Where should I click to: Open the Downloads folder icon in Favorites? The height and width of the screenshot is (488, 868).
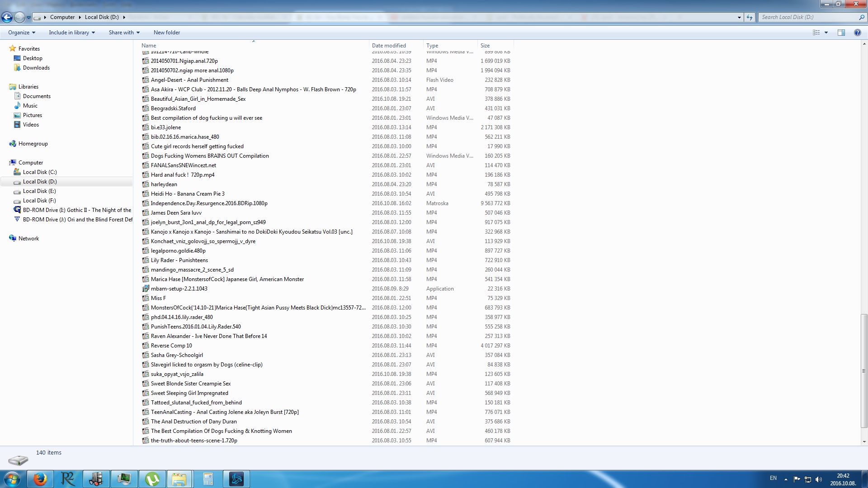tap(17, 68)
